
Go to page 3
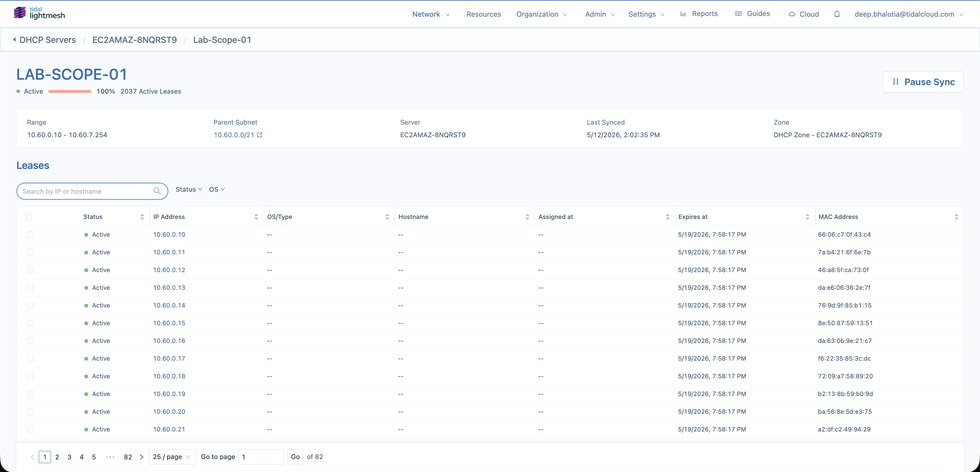[69, 457]
